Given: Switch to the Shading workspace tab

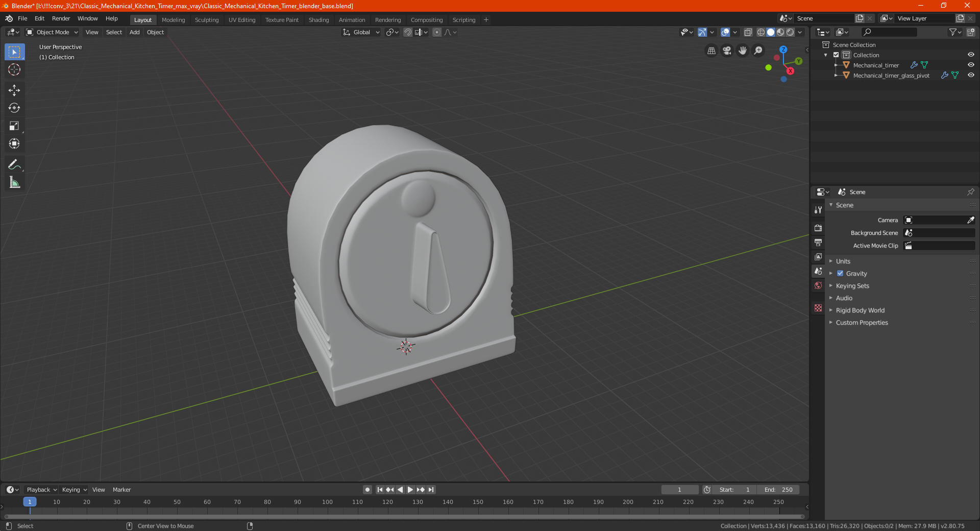Looking at the screenshot, I should (318, 20).
